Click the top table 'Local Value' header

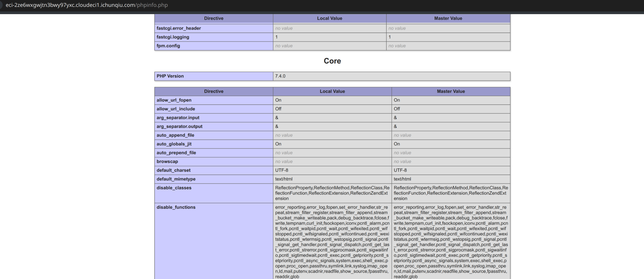[x=329, y=18]
